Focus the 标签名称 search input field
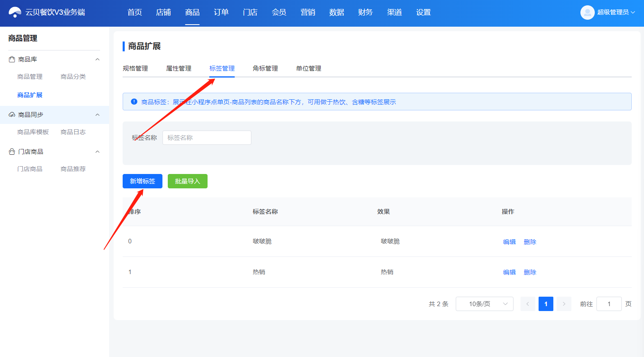644x357 pixels. click(x=207, y=138)
